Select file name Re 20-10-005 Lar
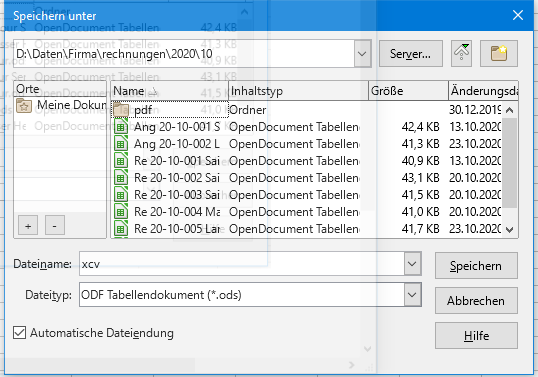 [177, 229]
